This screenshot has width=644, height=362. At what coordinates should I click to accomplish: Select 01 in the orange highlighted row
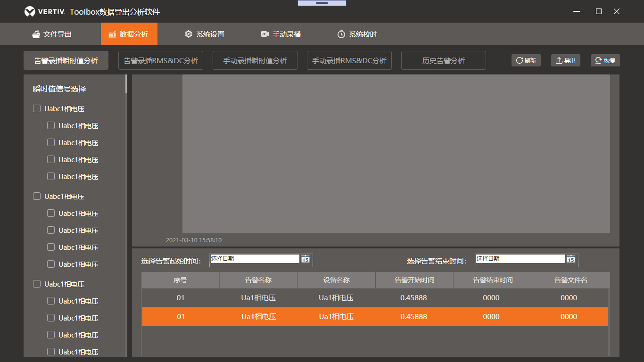[x=181, y=317]
